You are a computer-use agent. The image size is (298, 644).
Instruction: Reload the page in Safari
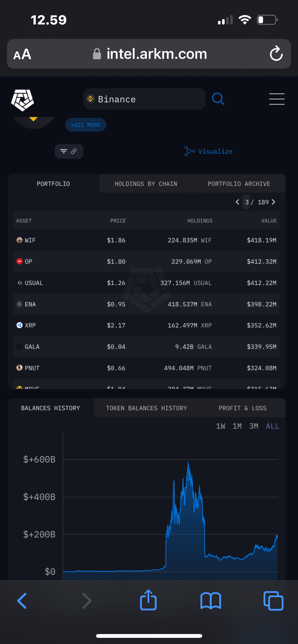(x=276, y=54)
